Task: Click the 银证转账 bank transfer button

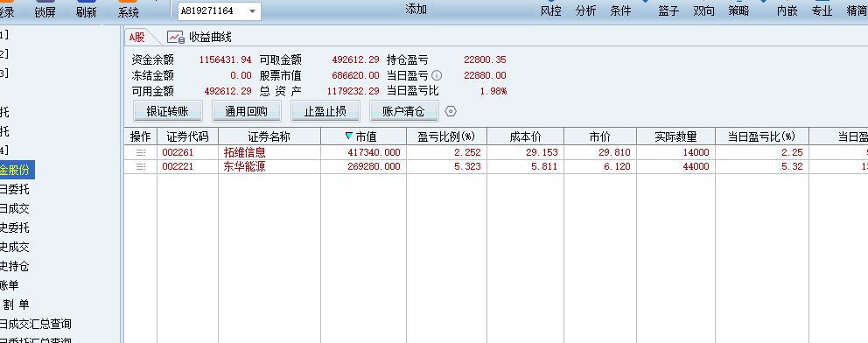Action: tap(168, 111)
